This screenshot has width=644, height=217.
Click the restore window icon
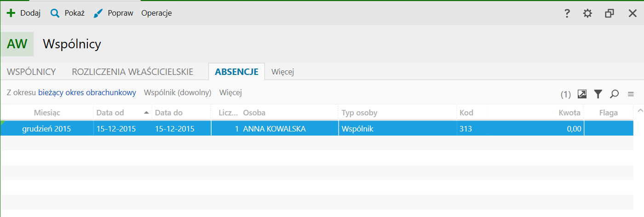click(x=609, y=13)
